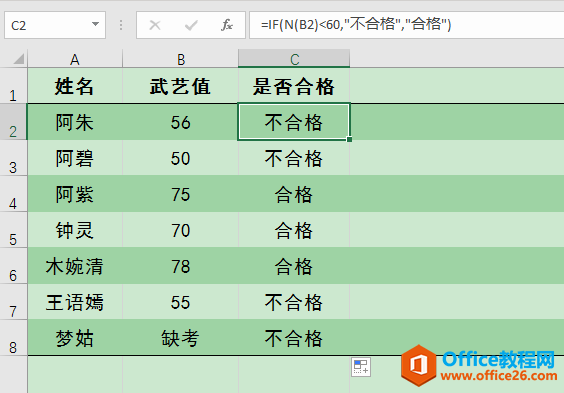Select column C header
564x393 pixels.
pos(294,59)
